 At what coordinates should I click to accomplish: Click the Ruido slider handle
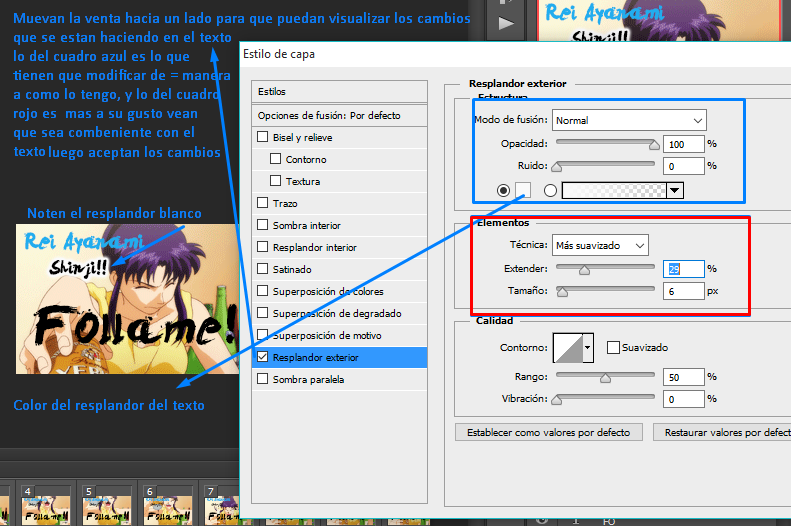tap(556, 167)
